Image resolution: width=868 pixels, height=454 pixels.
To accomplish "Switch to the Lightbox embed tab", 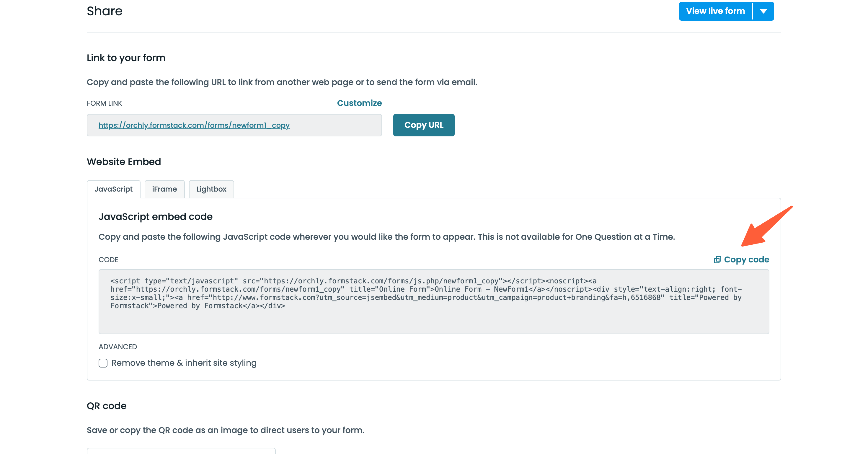I will point(211,189).
